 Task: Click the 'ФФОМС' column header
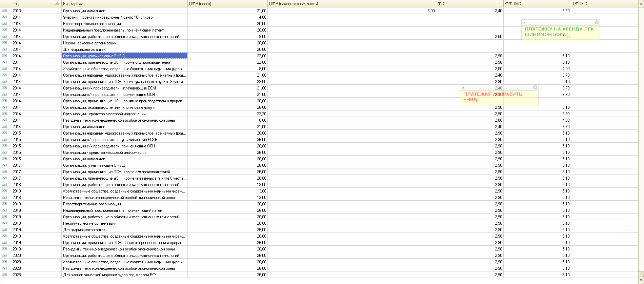click(x=537, y=4)
